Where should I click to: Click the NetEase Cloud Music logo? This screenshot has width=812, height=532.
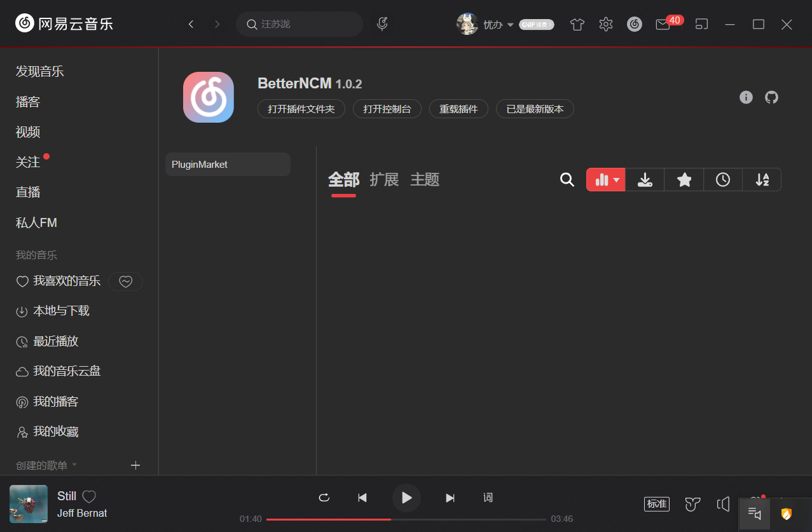(64, 24)
